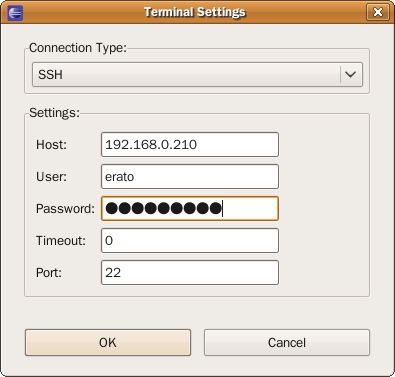Click the Timeout field with value 0

click(x=190, y=240)
